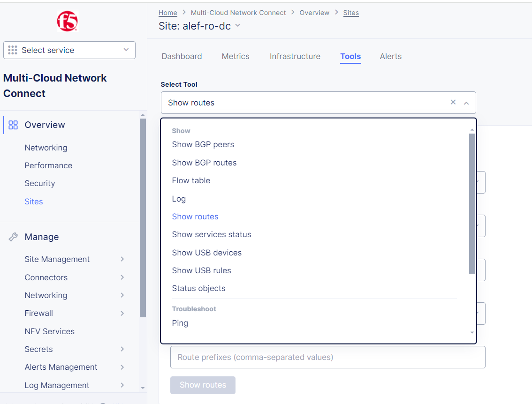Click the tool list scrollbar thumb
The image size is (532, 404).
click(472, 203)
